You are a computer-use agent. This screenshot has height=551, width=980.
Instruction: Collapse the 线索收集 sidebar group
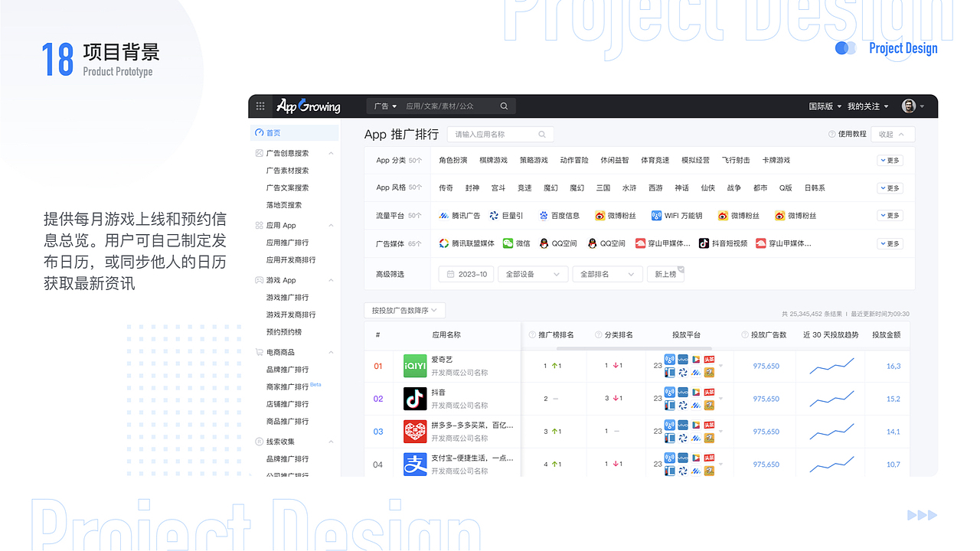(331, 442)
